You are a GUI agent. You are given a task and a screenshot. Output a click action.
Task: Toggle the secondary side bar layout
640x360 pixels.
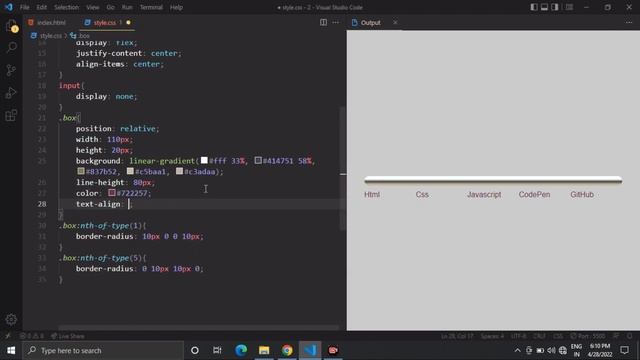click(555, 7)
